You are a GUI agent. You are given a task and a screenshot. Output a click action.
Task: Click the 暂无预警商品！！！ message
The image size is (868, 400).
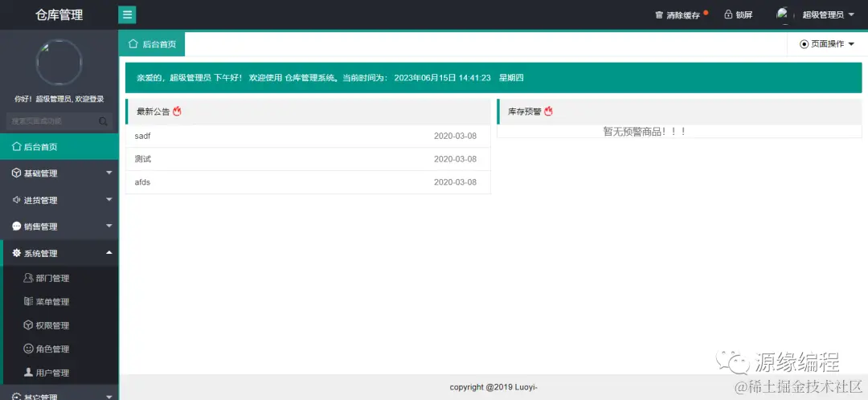(645, 132)
